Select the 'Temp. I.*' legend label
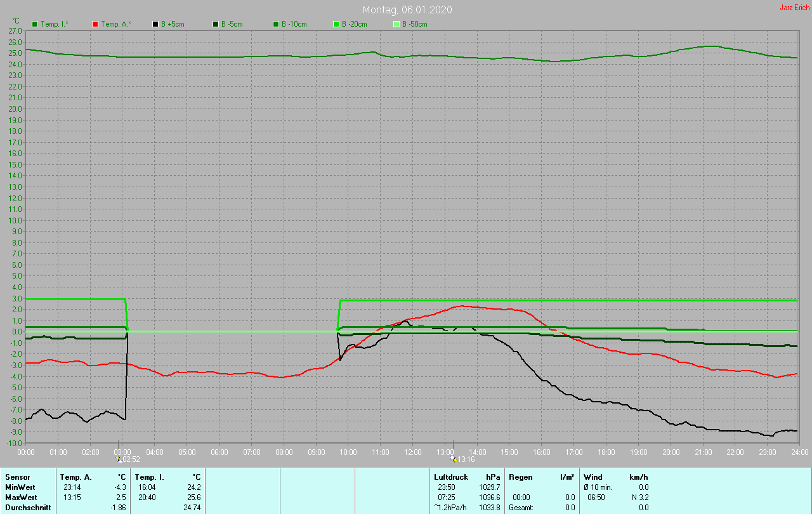This screenshot has width=812, height=514. point(55,24)
